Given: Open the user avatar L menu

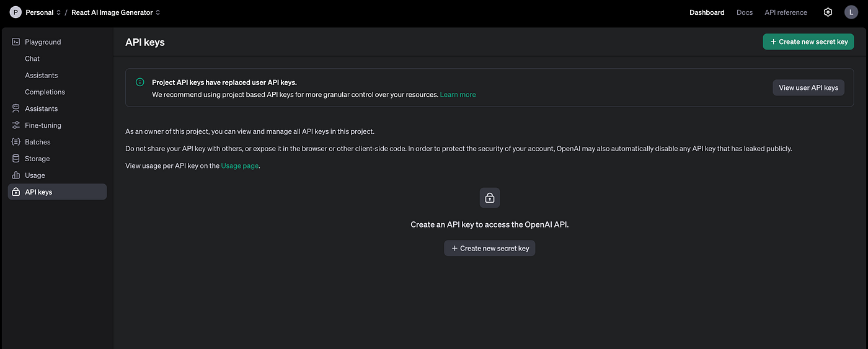Looking at the screenshot, I should [851, 12].
